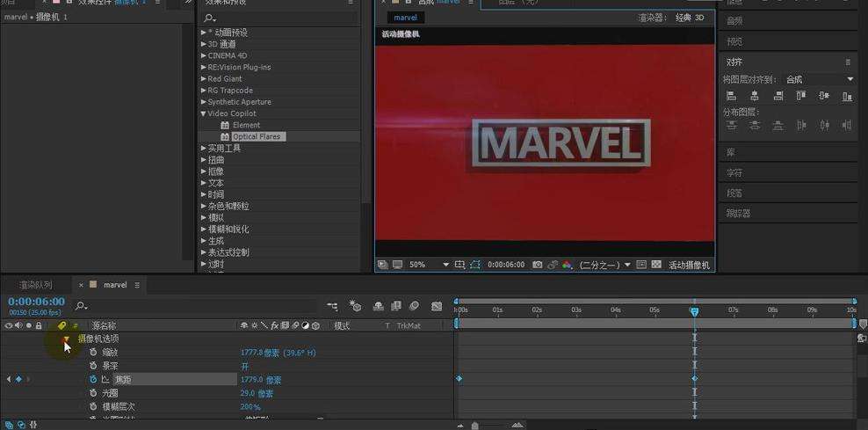Screen dimensions: 868x430
Task: Toggle the 景深 stopwatch
Action: (x=93, y=367)
